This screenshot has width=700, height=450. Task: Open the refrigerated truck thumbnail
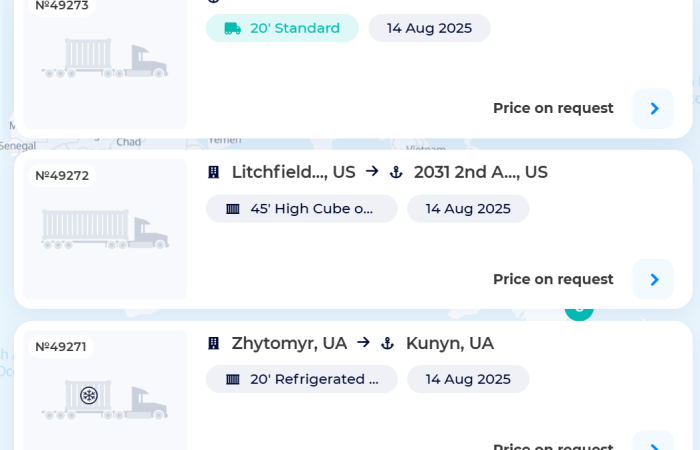(105, 400)
